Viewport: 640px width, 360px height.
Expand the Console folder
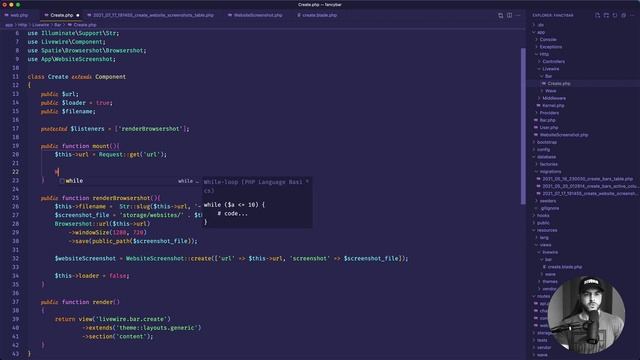click(548, 40)
